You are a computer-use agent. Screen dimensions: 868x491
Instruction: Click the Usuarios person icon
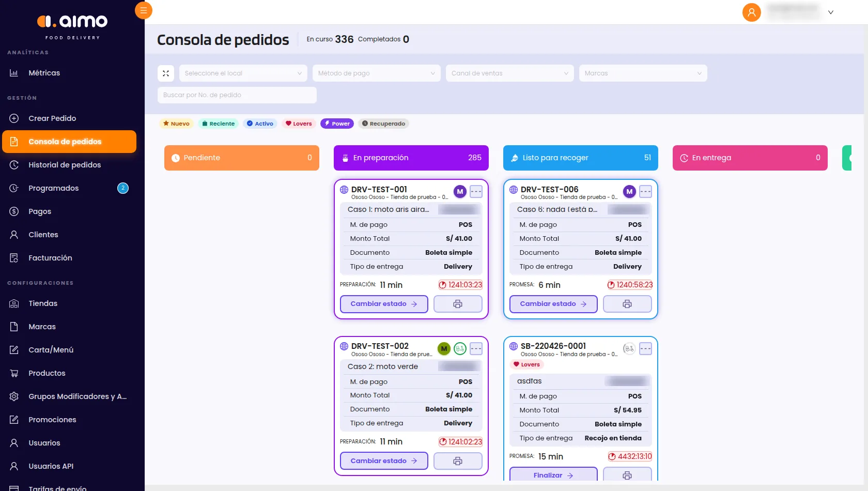pos(14,443)
